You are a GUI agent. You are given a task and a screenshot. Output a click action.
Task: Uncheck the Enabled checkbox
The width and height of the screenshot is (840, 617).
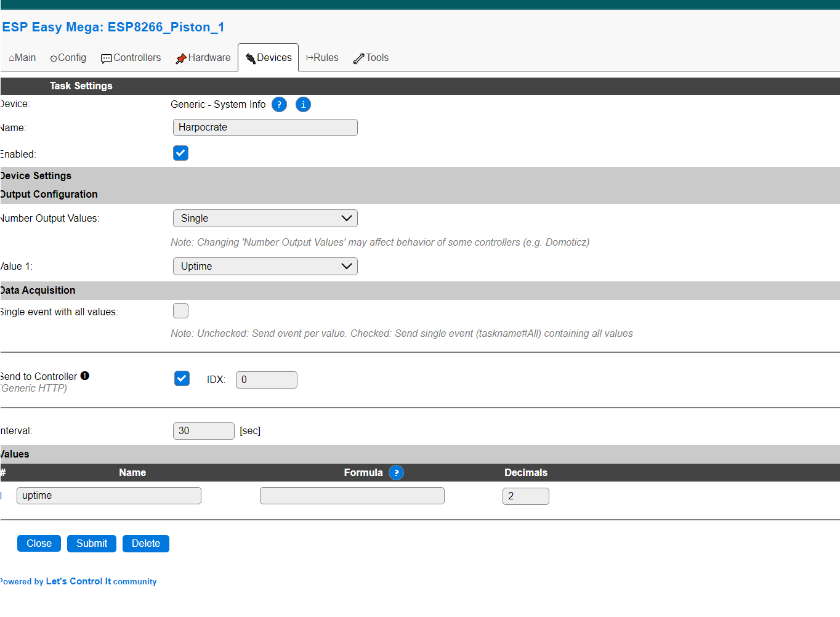point(180,153)
